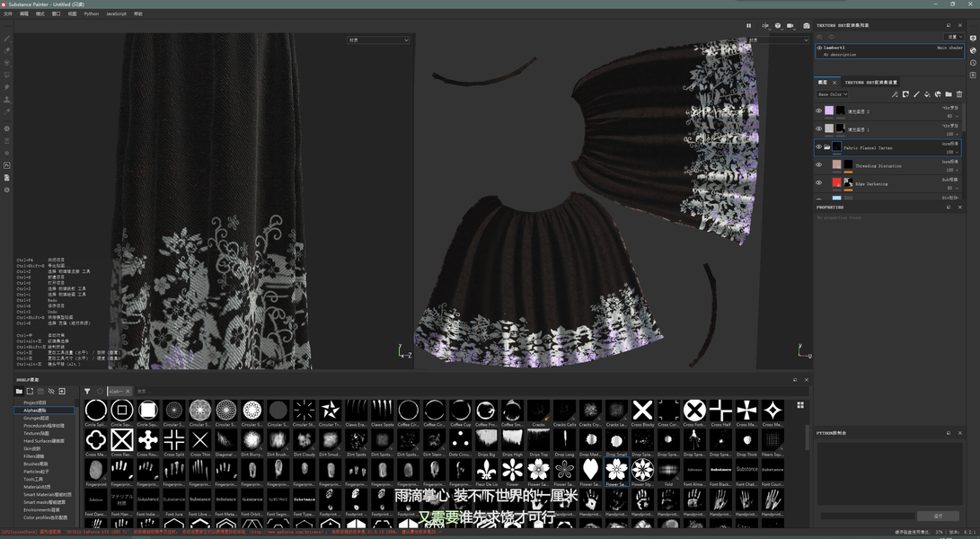Open History clock icon in right dock
980x539 pixels.
click(x=973, y=63)
